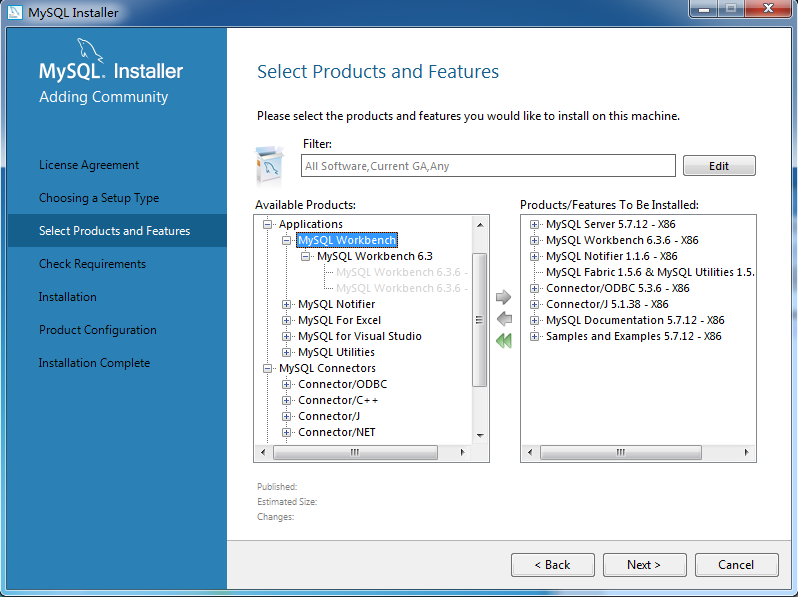Screen dimensions: 798x597
Task: Collapse the Applications tree node
Action: [267, 224]
